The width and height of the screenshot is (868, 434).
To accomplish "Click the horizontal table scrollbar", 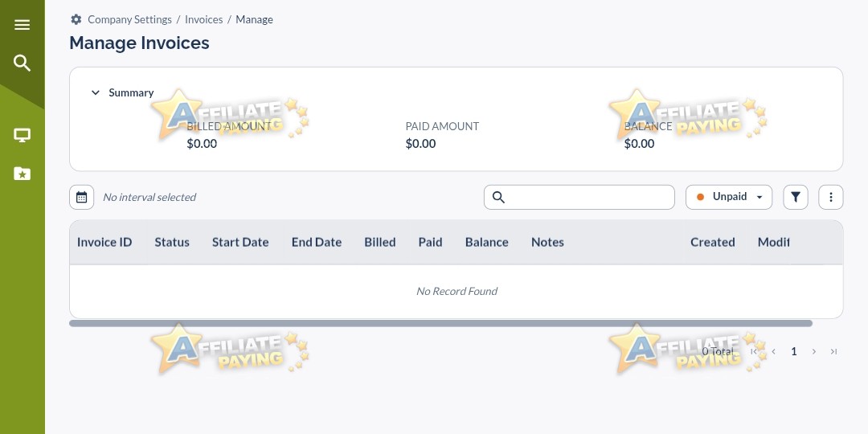I will pos(440,323).
